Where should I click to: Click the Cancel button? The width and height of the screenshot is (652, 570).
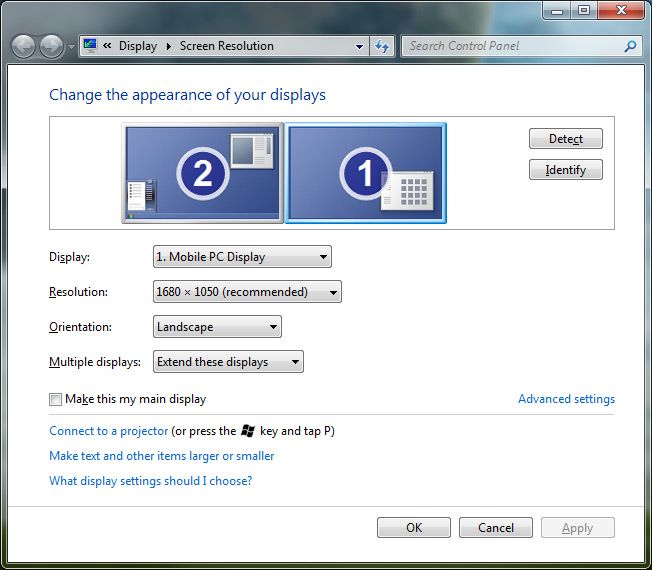496,528
